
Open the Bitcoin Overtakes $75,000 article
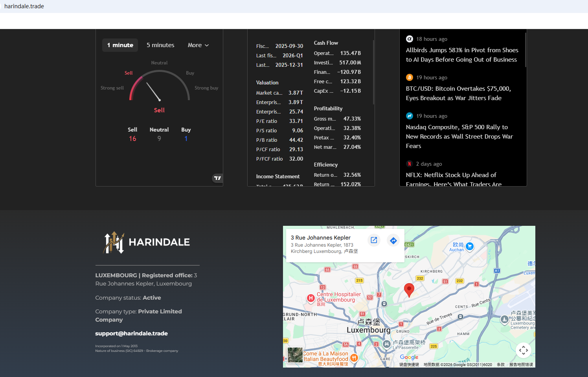click(x=458, y=93)
